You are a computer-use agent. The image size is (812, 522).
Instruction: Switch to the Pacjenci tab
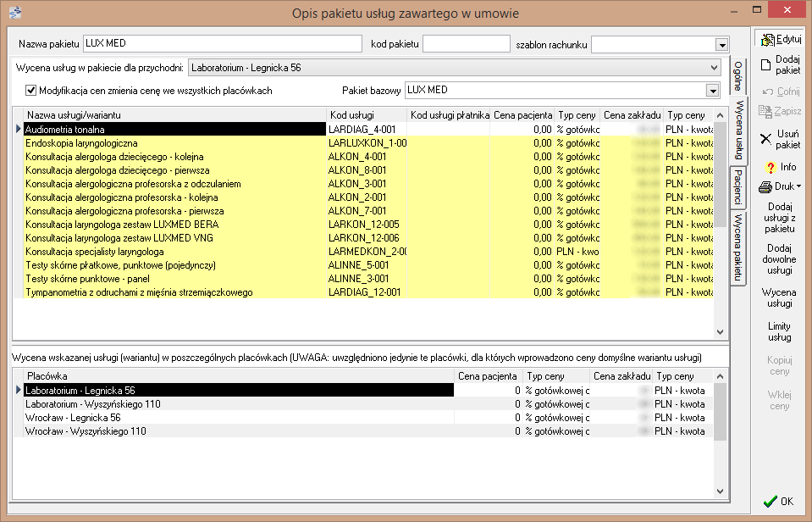click(x=738, y=187)
